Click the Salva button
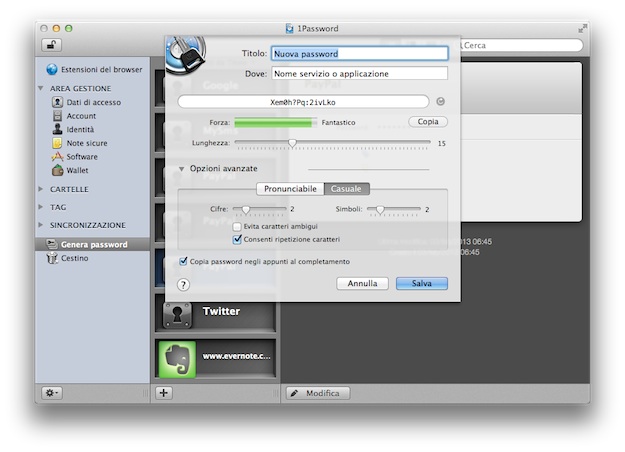 pyautogui.click(x=422, y=283)
